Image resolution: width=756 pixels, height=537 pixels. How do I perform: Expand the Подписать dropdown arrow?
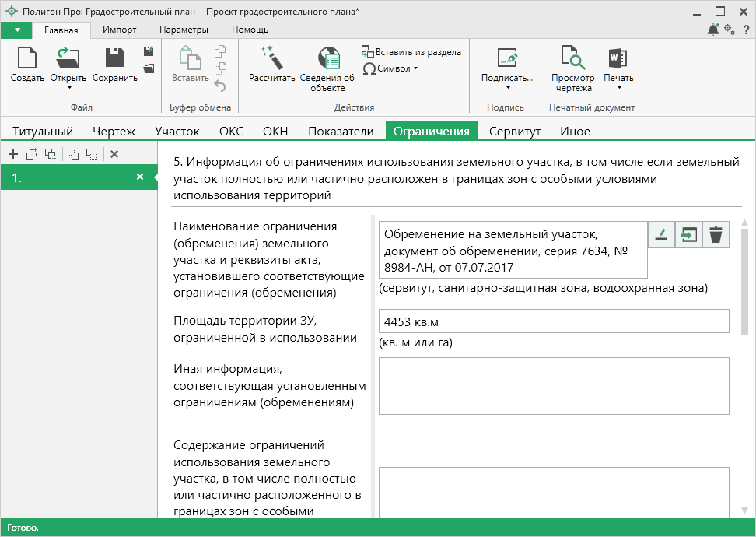507,88
